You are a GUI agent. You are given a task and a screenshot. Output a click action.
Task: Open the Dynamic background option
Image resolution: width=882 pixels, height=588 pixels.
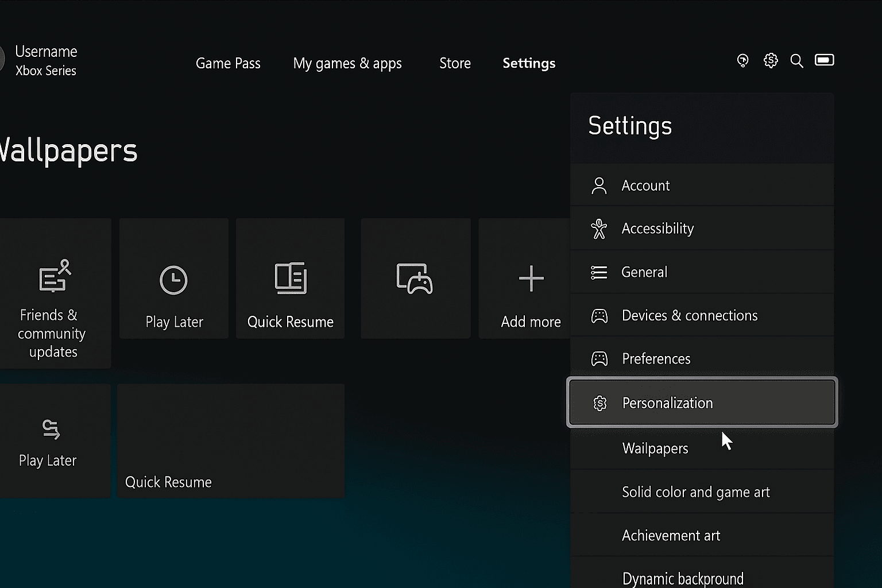(683, 577)
